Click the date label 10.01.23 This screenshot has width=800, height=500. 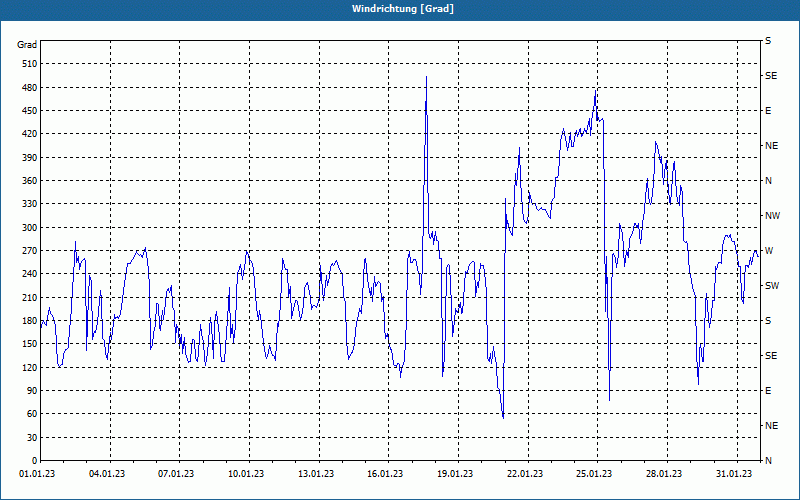point(246,474)
